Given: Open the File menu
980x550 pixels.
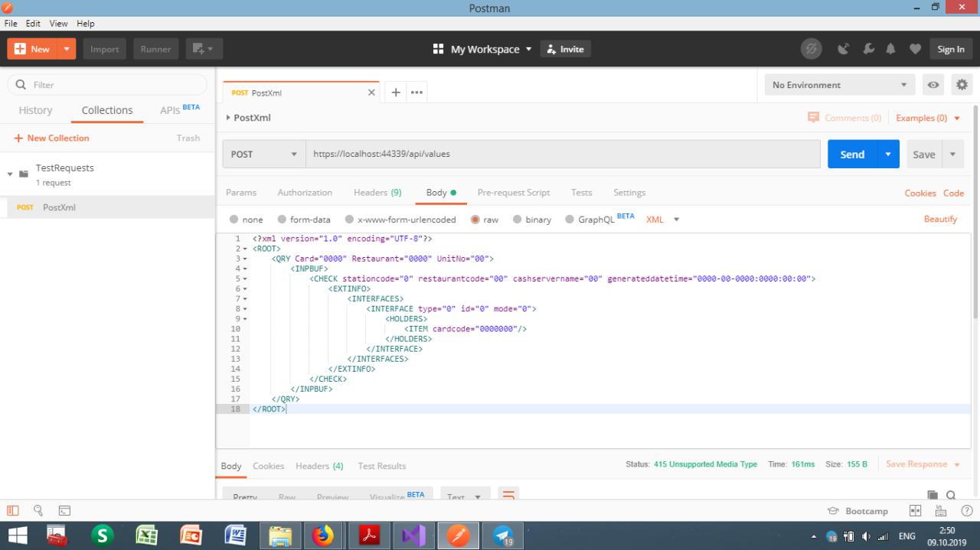Looking at the screenshot, I should 11,24.
